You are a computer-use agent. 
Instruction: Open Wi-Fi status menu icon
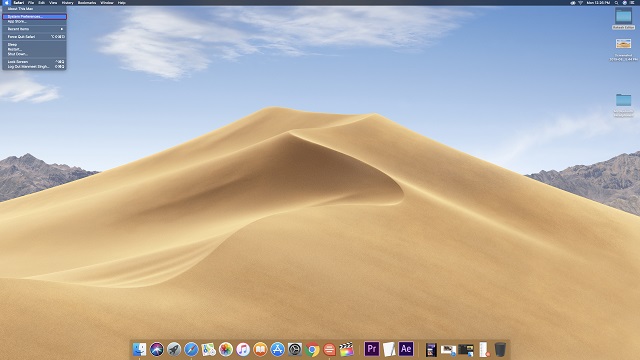pos(580,2)
